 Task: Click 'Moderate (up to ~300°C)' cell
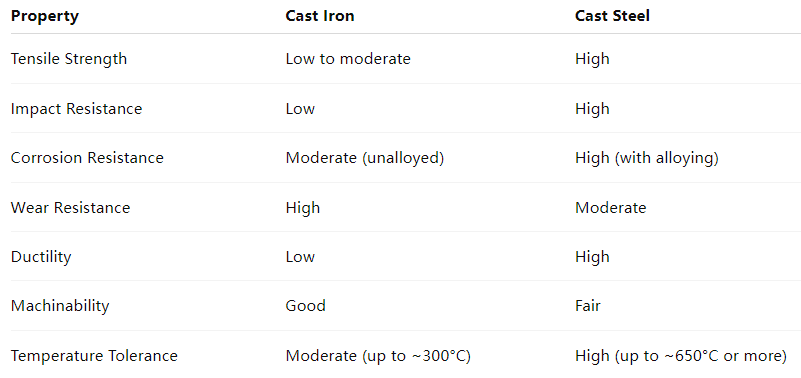click(378, 356)
